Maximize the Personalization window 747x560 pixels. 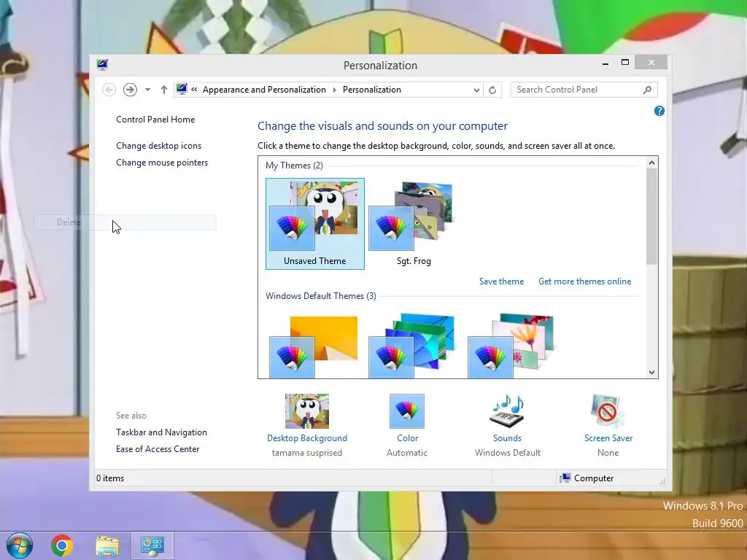pos(625,63)
